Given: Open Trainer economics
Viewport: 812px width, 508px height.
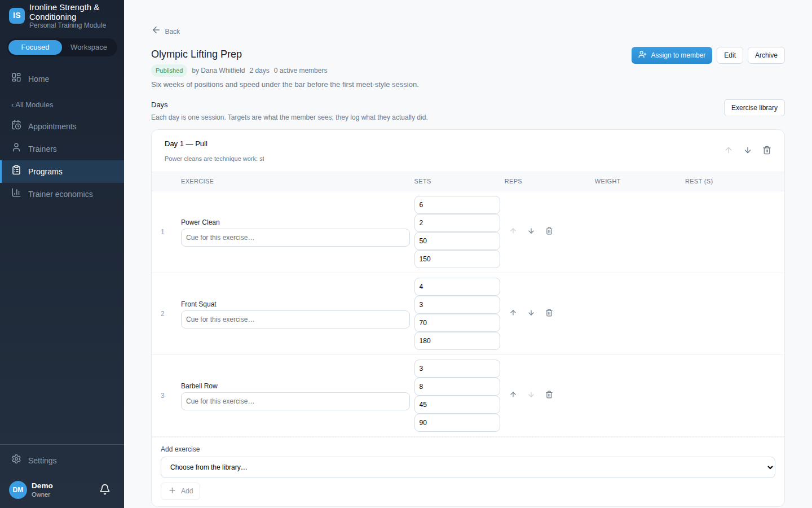Looking at the screenshot, I should coord(62,194).
